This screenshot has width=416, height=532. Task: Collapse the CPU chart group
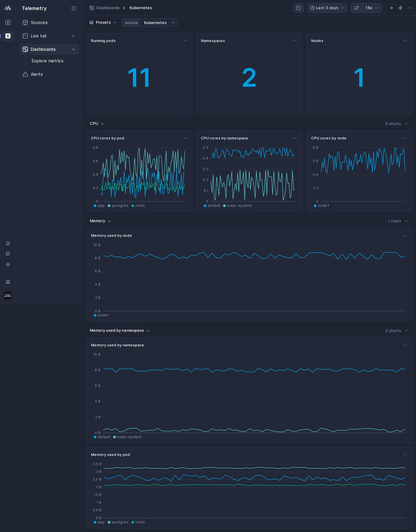point(102,124)
